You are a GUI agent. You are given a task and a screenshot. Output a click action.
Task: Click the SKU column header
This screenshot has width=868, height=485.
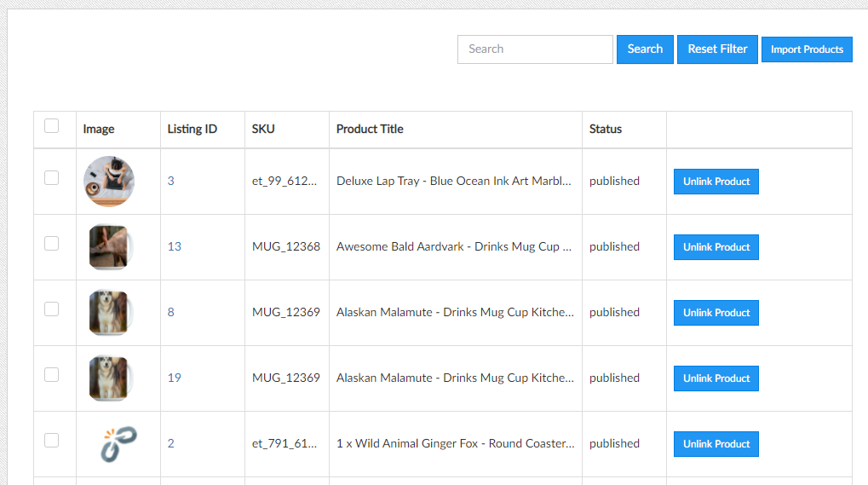(x=263, y=129)
